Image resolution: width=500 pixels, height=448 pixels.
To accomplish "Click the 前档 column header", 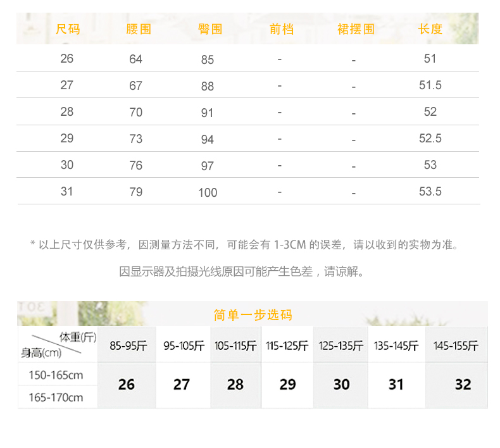I will [282, 29].
